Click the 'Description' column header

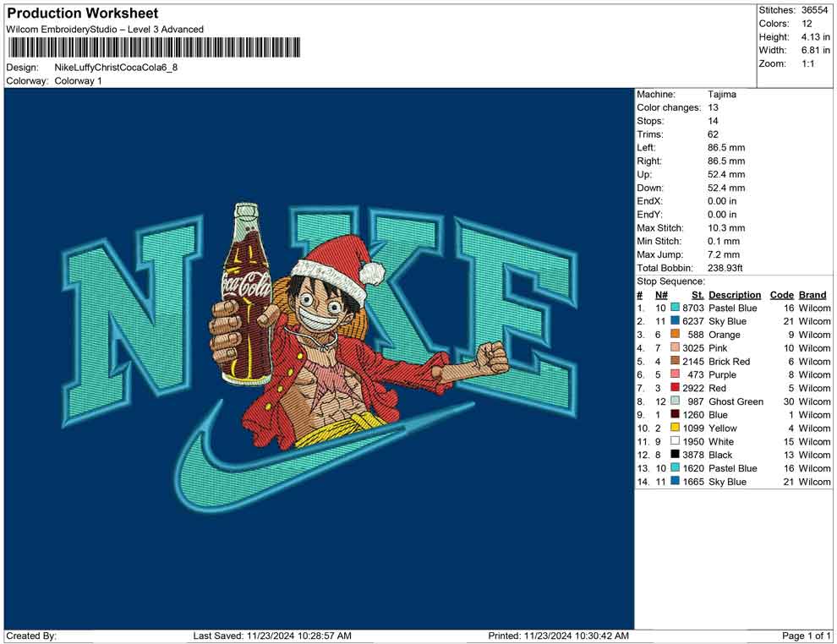[x=735, y=294]
